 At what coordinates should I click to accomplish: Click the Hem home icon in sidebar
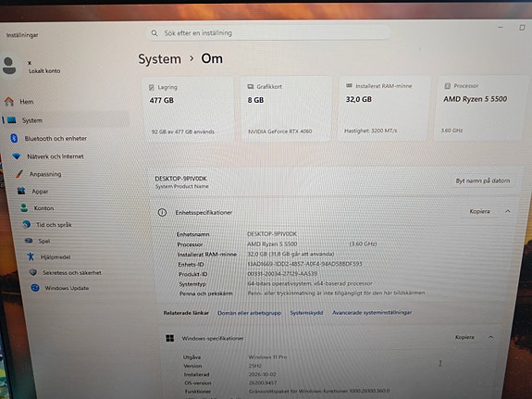9,101
